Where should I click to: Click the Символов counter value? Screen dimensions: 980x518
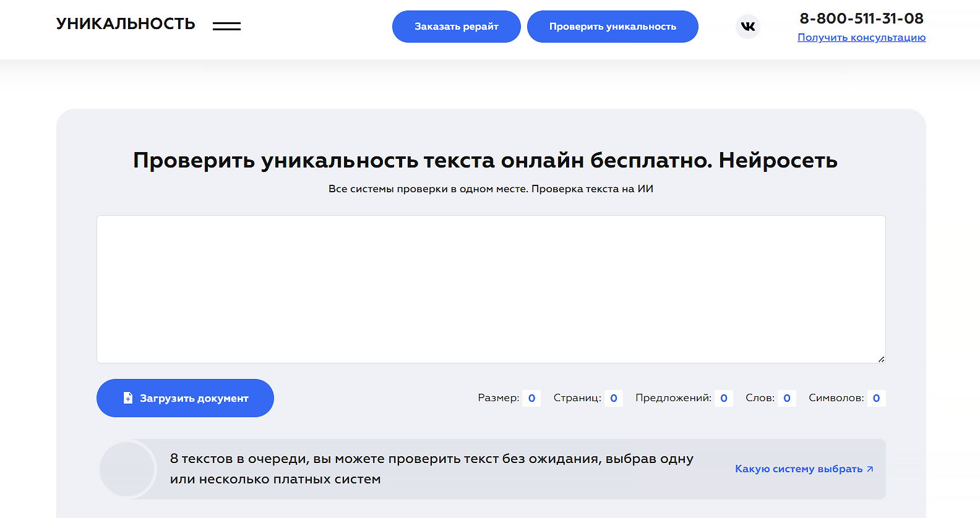(876, 398)
